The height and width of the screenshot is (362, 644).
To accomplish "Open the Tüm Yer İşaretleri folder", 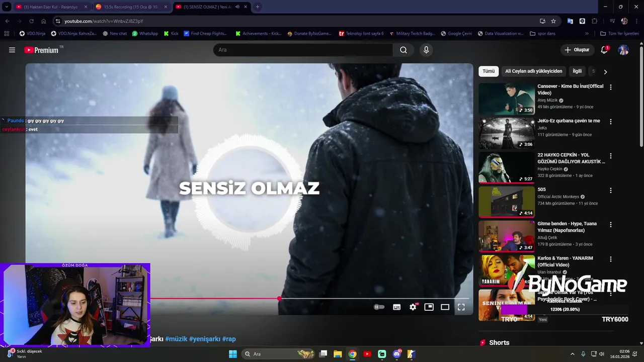I will tap(619, 33).
